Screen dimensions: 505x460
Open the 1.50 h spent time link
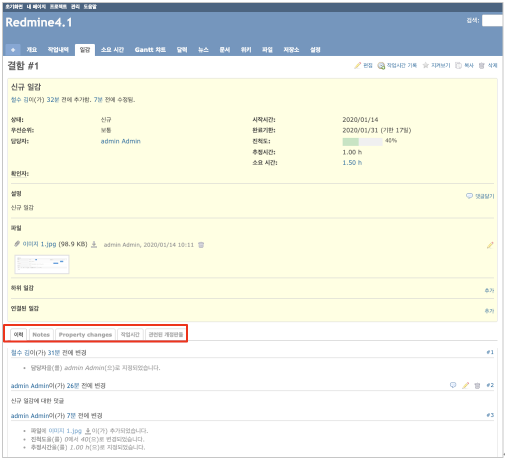point(352,163)
